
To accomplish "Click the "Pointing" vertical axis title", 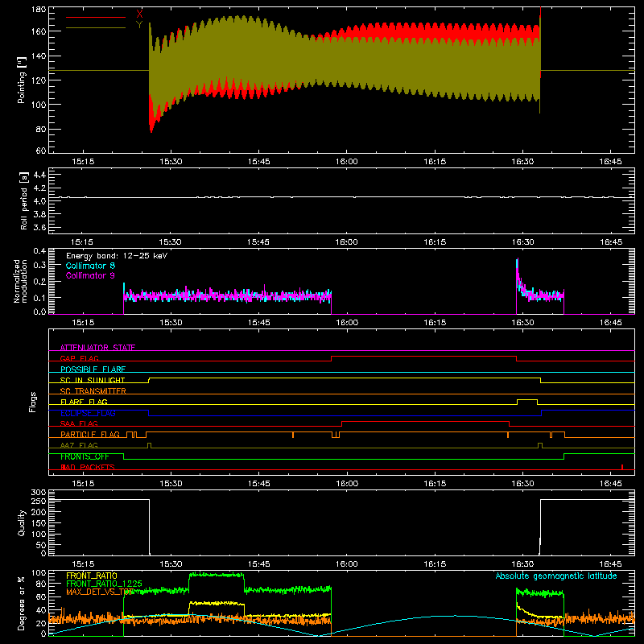I will (x=22, y=80).
